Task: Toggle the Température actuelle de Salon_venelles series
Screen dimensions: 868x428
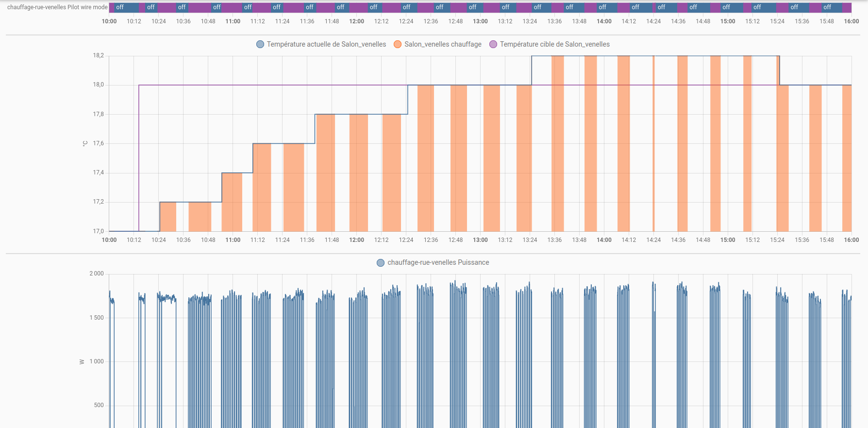Action: tap(321, 44)
